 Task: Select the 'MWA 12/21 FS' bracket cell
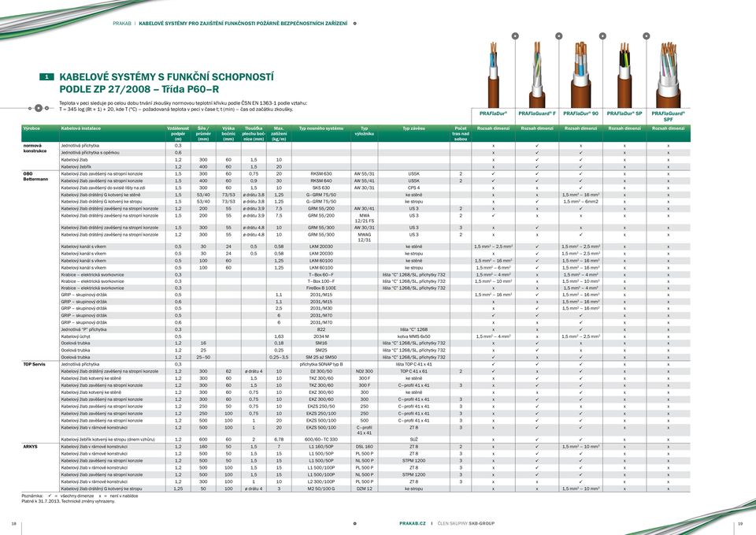click(x=364, y=218)
